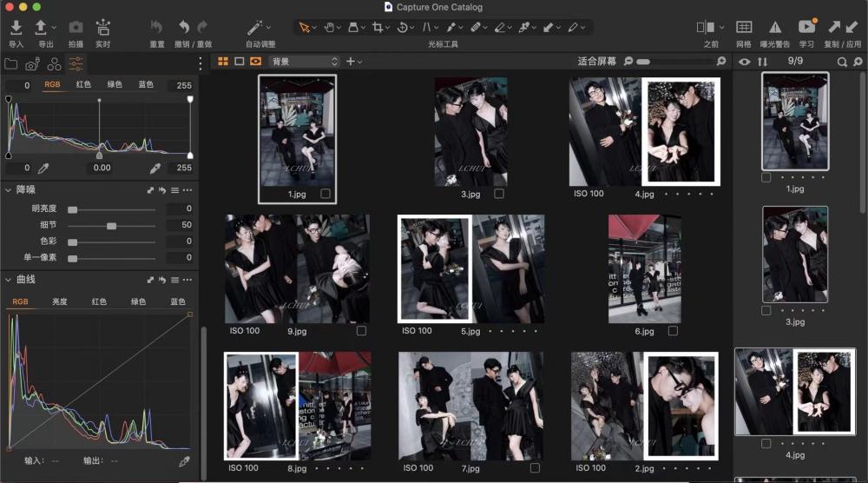Select the Crop tool in cursor tools
This screenshot has width=868, height=483.
(x=378, y=28)
